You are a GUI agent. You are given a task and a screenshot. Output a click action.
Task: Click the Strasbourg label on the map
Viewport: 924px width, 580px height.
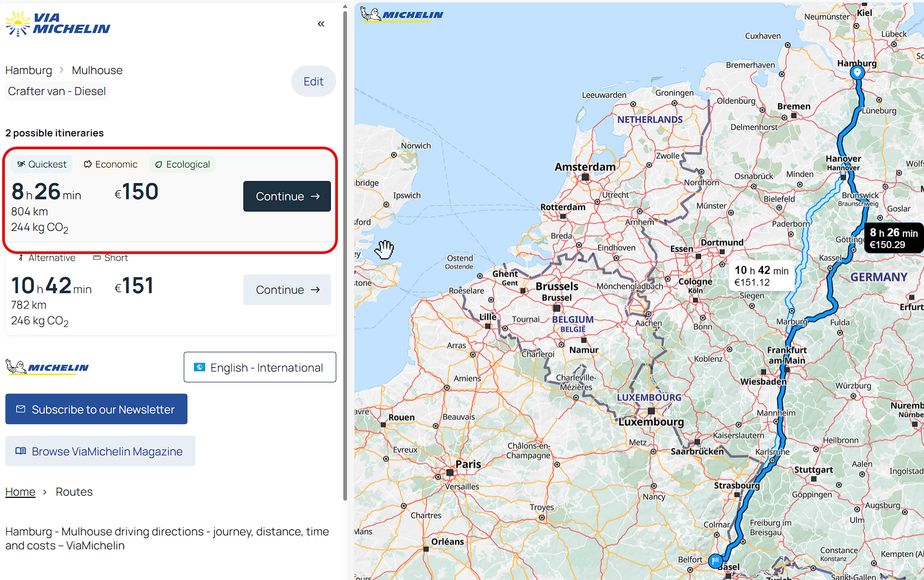pyautogui.click(x=737, y=485)
